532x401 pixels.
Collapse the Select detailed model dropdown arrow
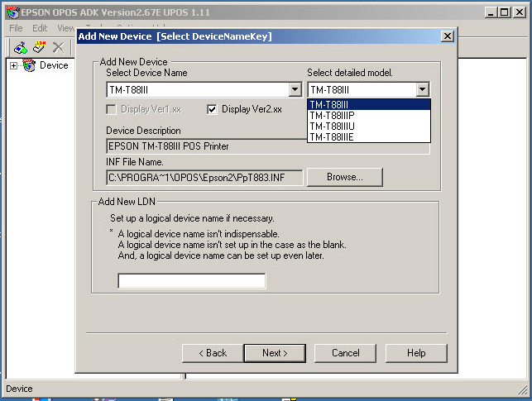423,90
